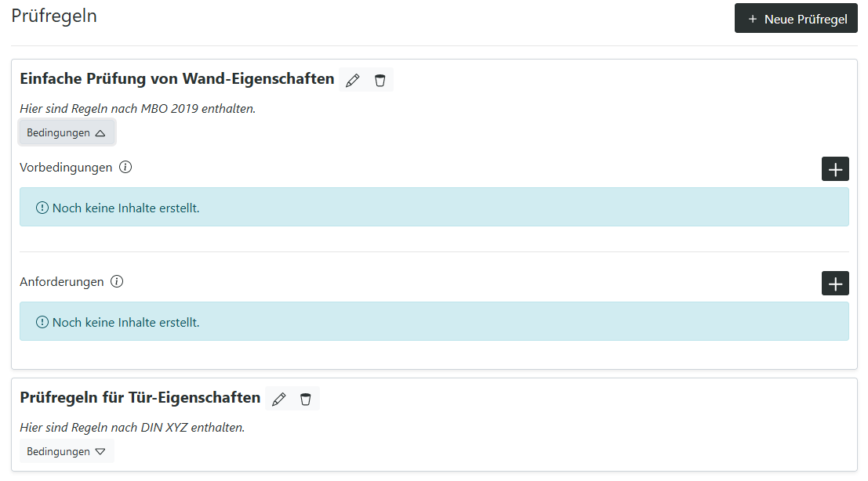Click the DIN XYZ description text

pyautogui.click(x=133, y=428)
